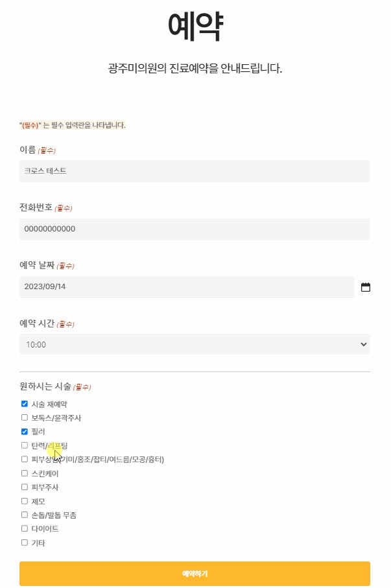Click the 예약하기 submit button
This screenshot has width=391, height=588.
tap(194, 573)
